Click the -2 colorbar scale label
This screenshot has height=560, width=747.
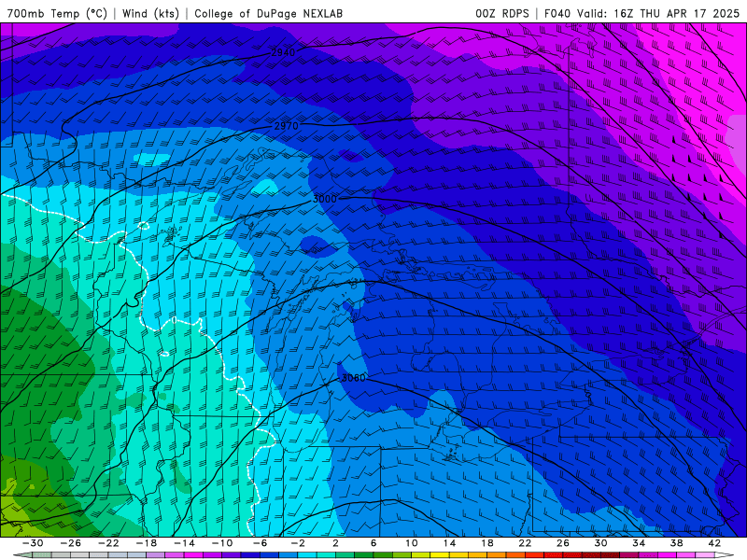[x=298, y=543]
